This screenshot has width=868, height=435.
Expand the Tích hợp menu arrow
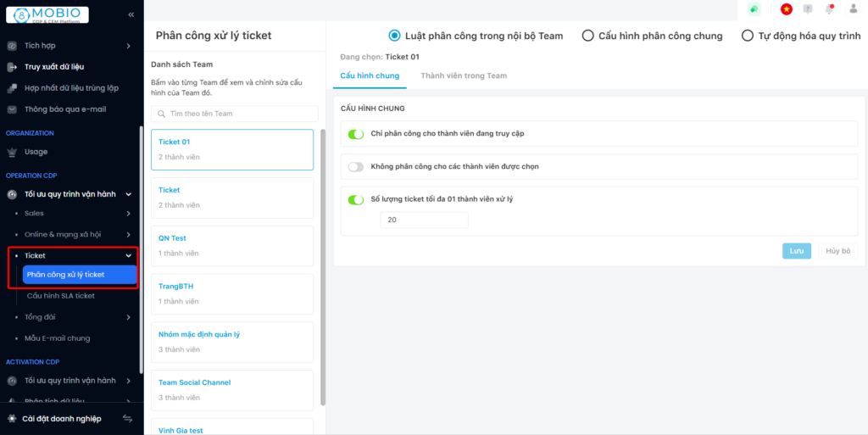tap(129, 46)
